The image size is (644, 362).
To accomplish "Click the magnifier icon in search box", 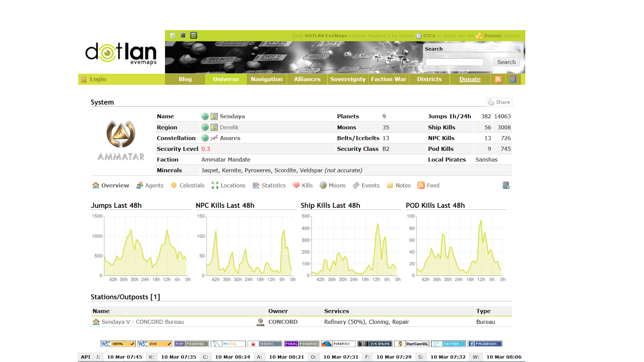I will point(518,49).
